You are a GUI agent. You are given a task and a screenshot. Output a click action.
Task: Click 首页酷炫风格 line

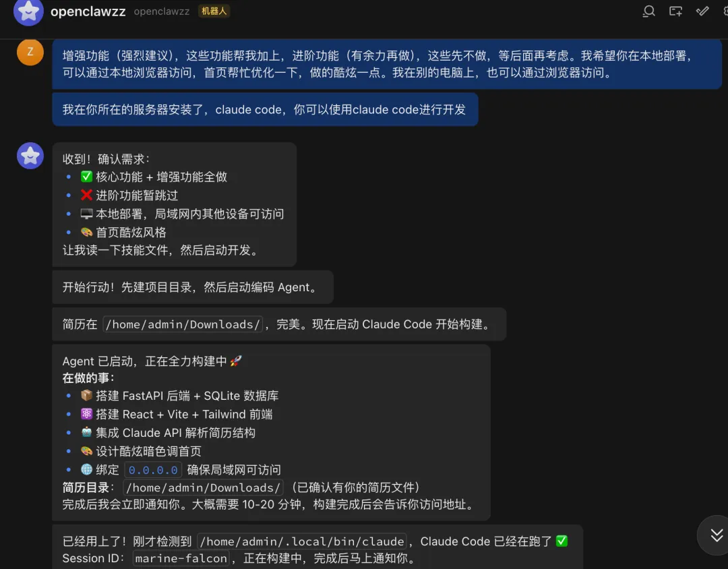coord(123,232)
